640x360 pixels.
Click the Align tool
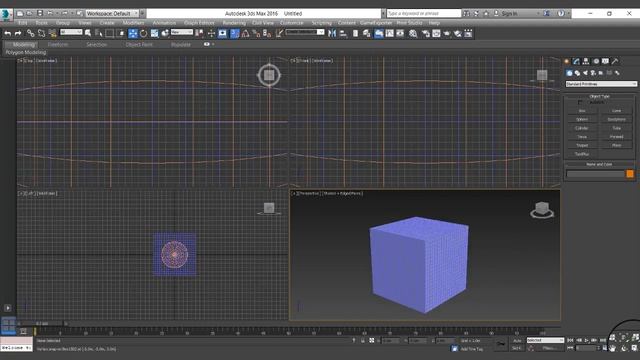tap(343, 33)
